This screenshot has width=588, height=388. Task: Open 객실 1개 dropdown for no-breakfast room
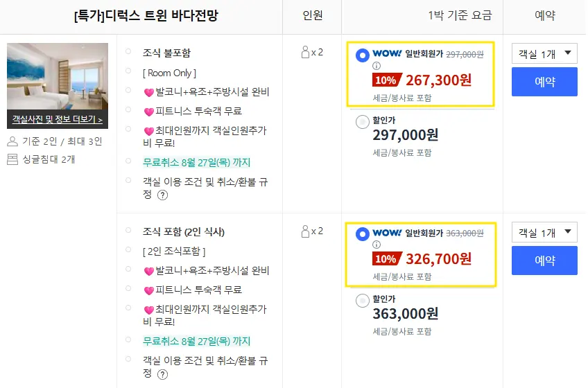tap(544, 53)
